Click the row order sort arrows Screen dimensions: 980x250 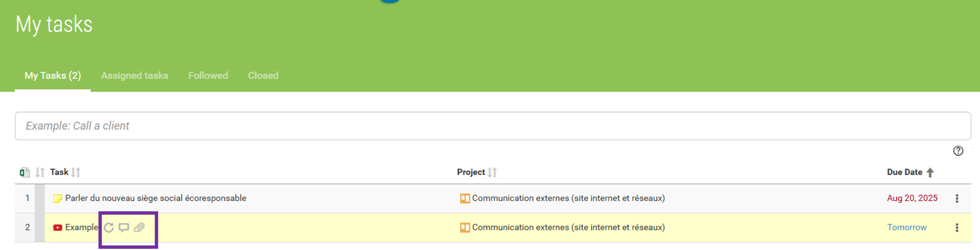point(40,173)
